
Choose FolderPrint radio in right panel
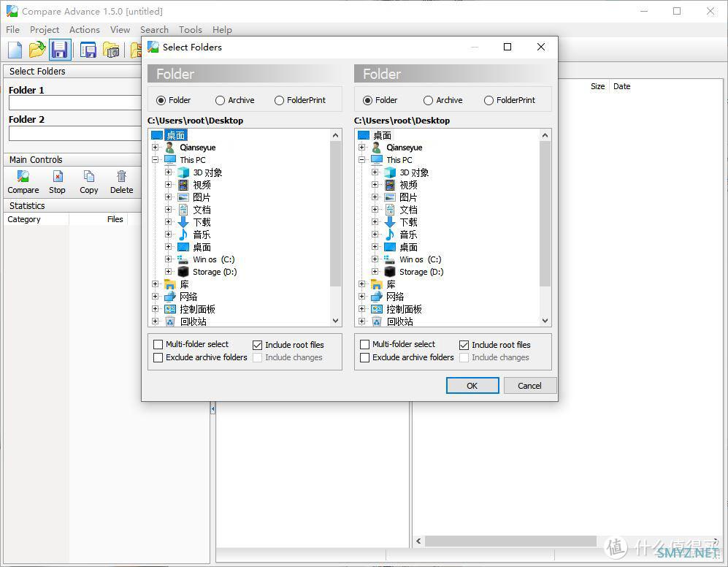tap(488, 100)
